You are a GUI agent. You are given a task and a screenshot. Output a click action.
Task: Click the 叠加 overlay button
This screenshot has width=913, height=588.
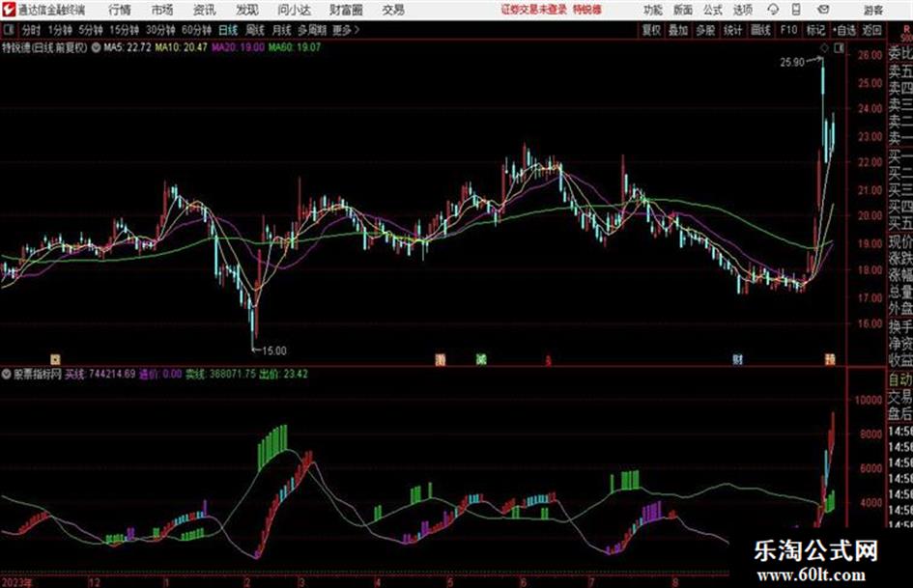pos(678,30)
